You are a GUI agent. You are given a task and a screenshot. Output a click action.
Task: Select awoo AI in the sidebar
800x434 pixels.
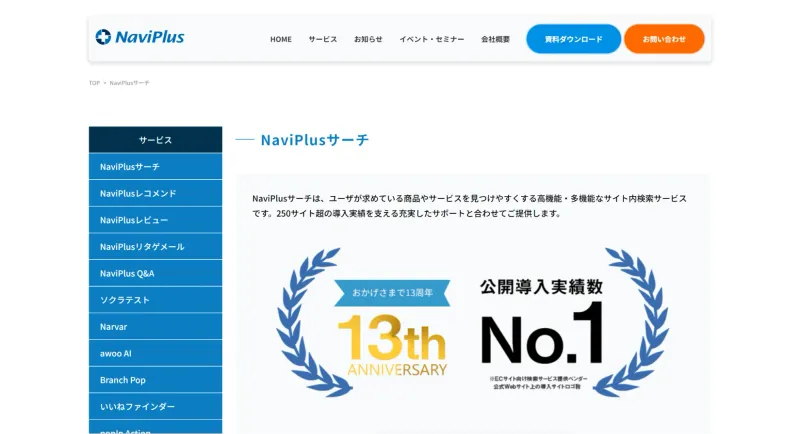coord(156,353)
